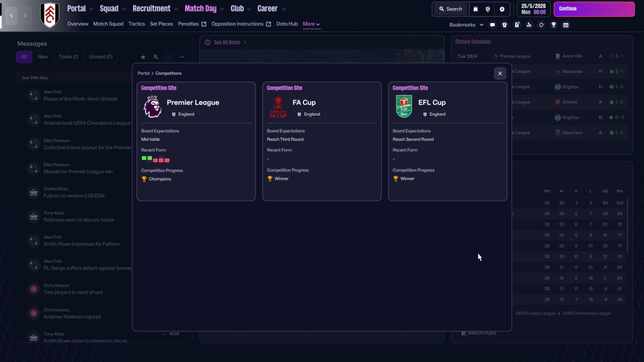Go forward with the right arrow
This screenshot has width=644, height=362.
click(25, 16)
